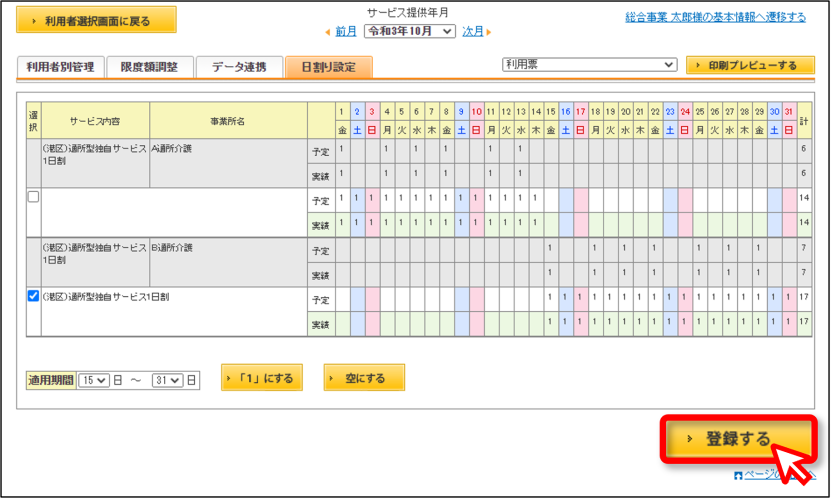Image resolution: width=831 pixels, height=498 pixels.
Task: Open 総合事業 太郎様の基本情報へ遷移する link
Action: click(715, 17)
